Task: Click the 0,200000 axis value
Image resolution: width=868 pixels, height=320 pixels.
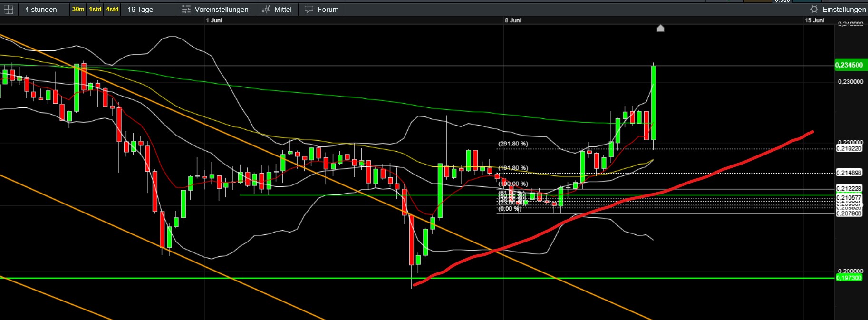Action: 850,271
